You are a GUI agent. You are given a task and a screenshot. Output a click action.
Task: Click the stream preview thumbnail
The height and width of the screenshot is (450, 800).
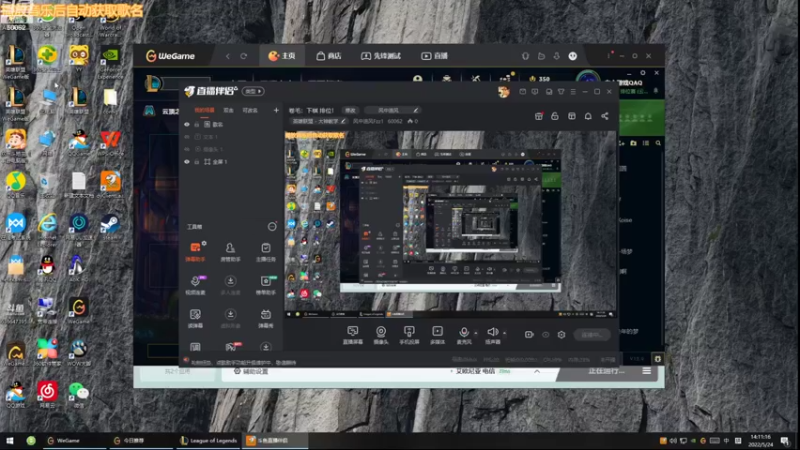451,224
